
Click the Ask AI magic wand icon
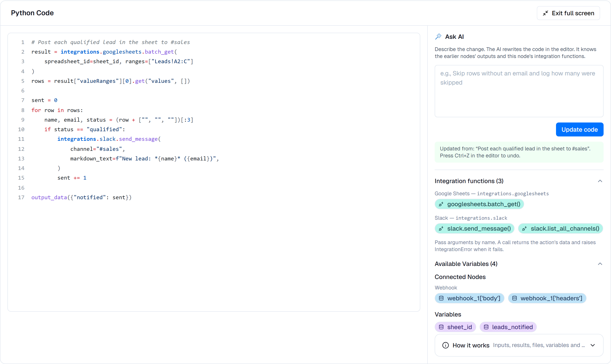(x=438, y=37)
